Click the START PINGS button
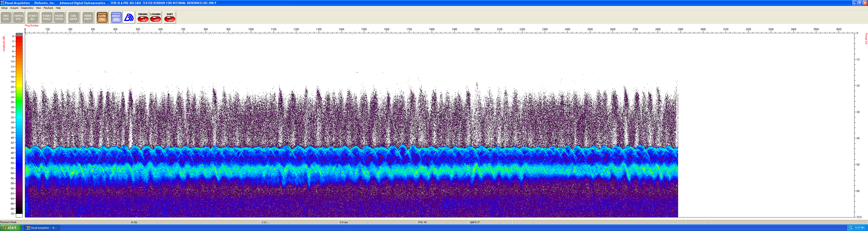This screenshot has height=231, width=868. tap(47, 18)
